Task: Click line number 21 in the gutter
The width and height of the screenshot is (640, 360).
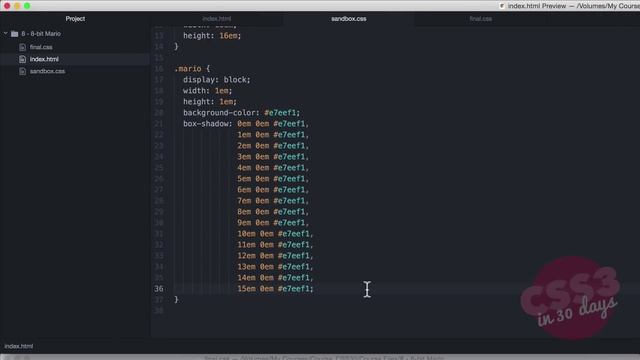Action: tap(159, 124)
